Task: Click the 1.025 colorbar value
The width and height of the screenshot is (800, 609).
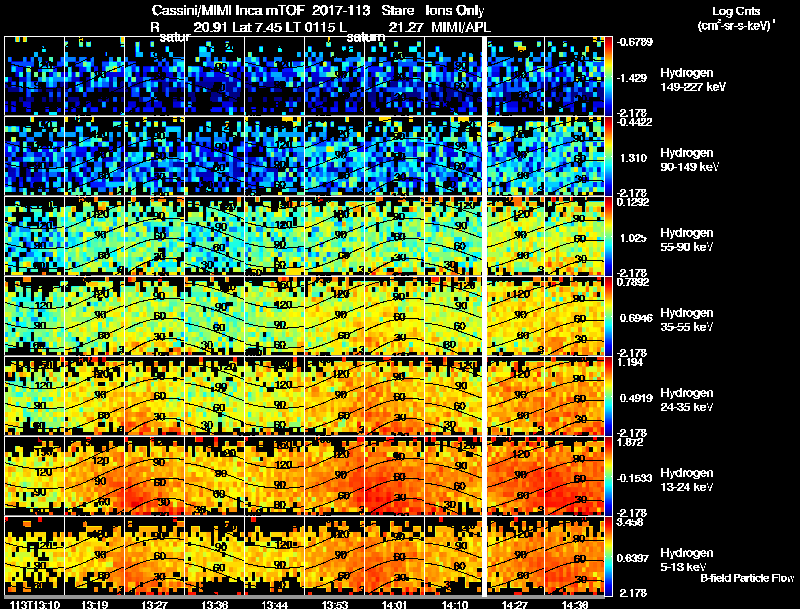Action: pos(633,238)
